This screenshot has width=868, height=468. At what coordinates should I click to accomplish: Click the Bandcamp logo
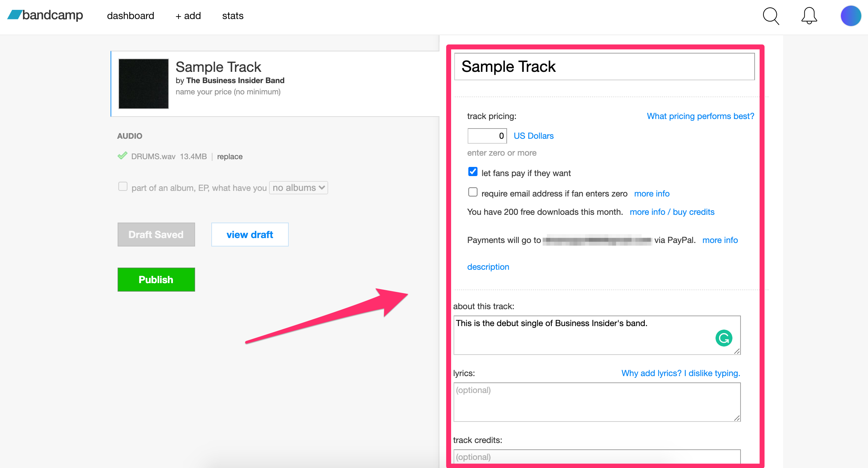coord(45,15)
